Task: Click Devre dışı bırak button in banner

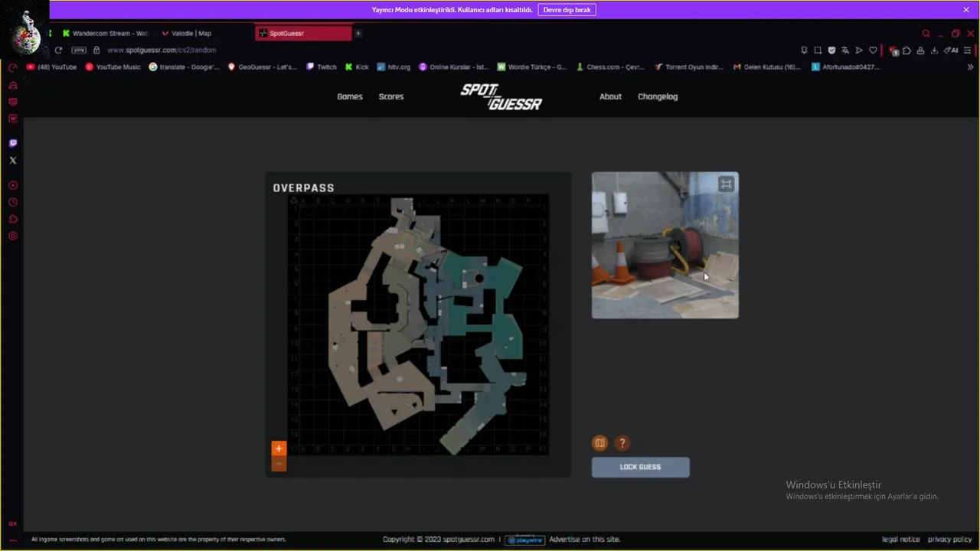Action: pyautogui.click(x=567, y=10)
